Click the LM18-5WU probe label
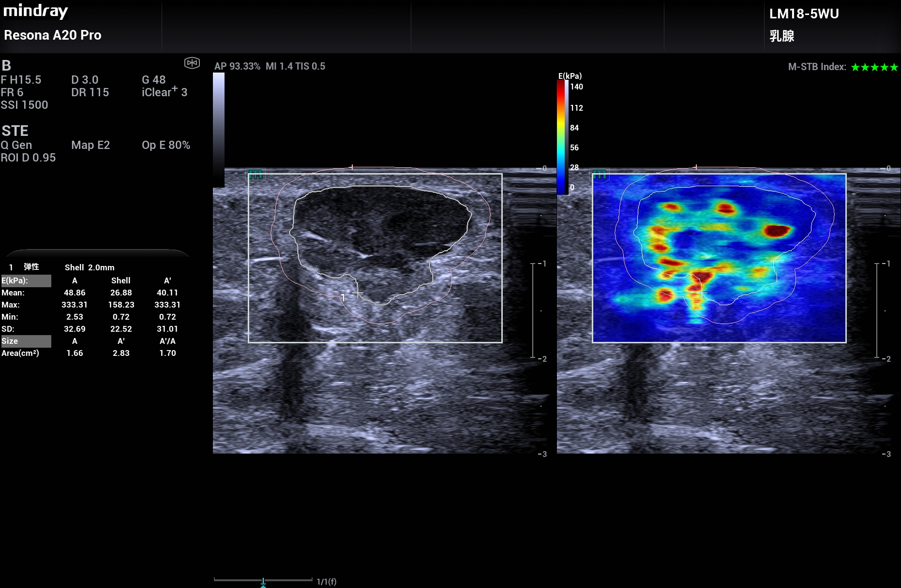 pyautogui.click(x=804, y=14)
